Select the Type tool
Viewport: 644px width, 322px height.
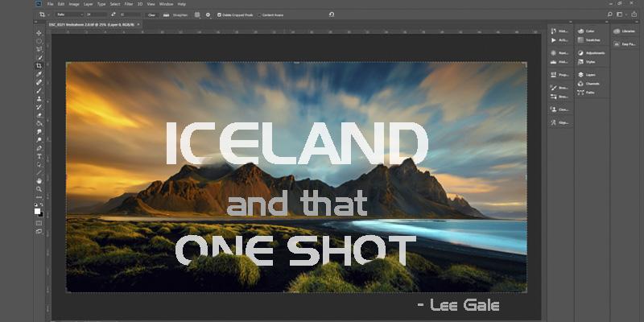pyautogui.click(x=39, y=156)
